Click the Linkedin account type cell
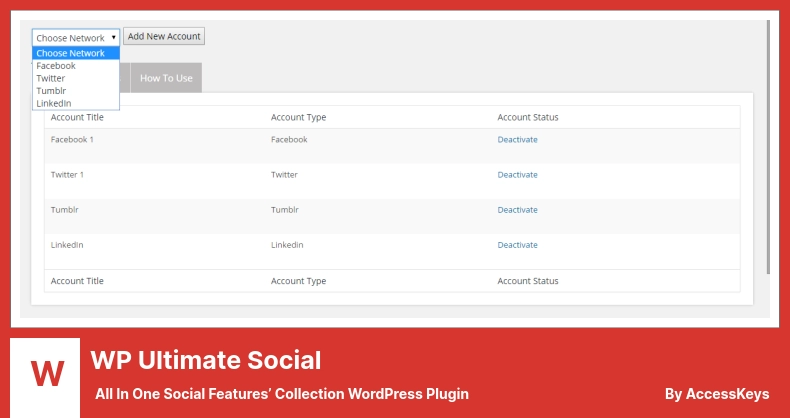 pyautogui.click(x=287, y=245)
